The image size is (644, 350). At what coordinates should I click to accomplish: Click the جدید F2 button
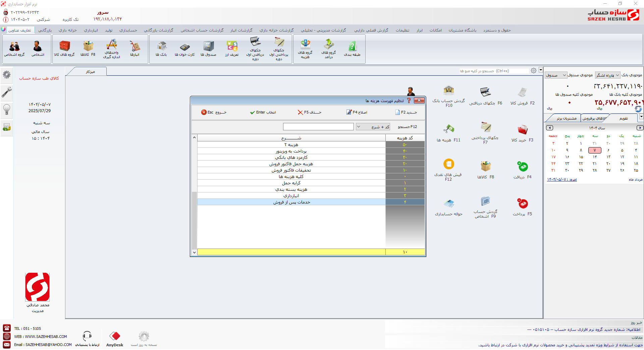point(406,112)
